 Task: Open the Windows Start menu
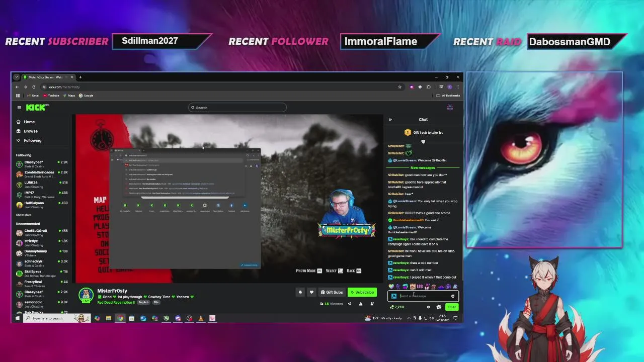pos(17,318)
